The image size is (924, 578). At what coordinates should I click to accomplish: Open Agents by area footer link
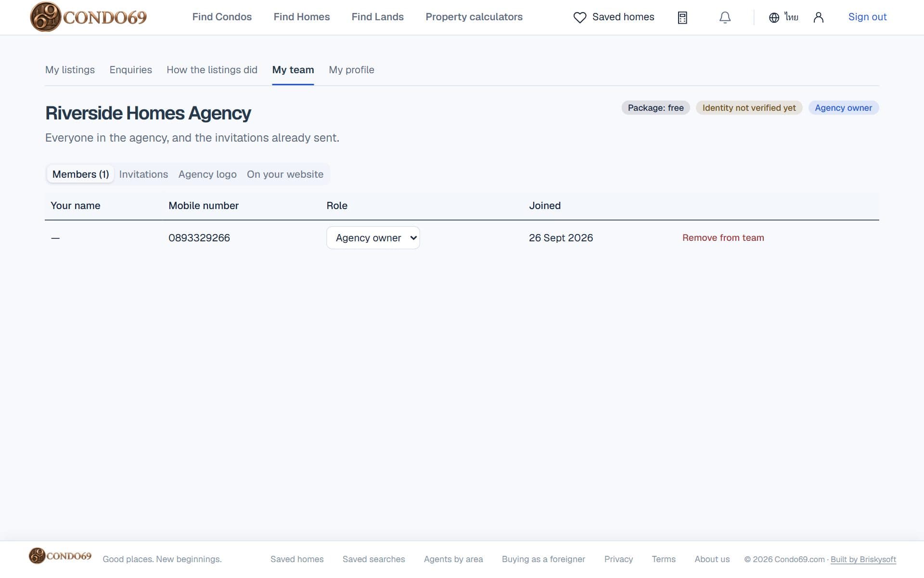[x=453, y=559]
